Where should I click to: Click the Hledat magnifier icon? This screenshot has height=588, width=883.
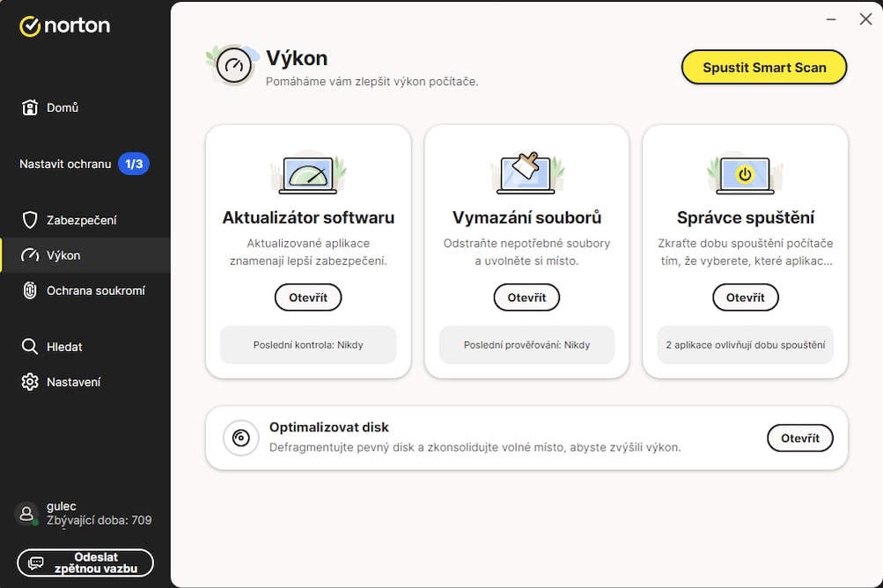click(x=30, y=347)
